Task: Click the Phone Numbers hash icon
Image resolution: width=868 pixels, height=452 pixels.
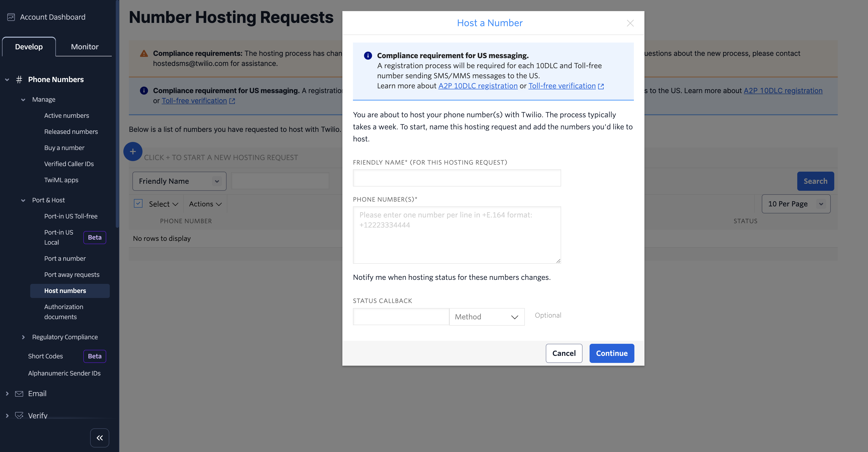Action: [x=19, y=80]
